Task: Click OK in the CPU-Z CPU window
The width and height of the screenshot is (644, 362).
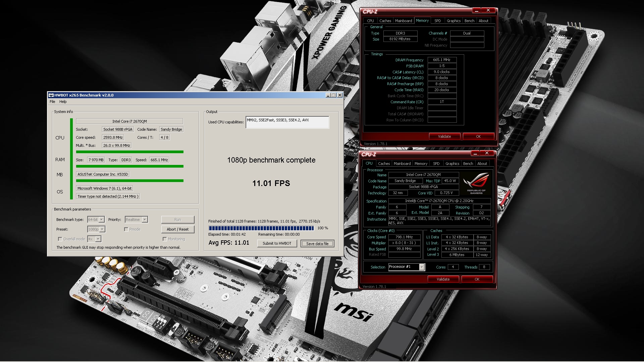Action: pyautogui.click(x=477, y=279)
